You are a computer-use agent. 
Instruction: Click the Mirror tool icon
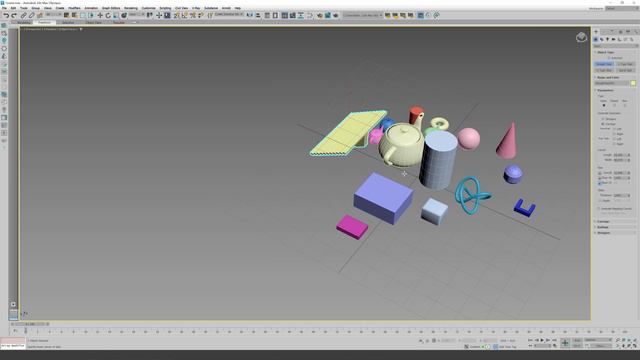click(249, 16)
